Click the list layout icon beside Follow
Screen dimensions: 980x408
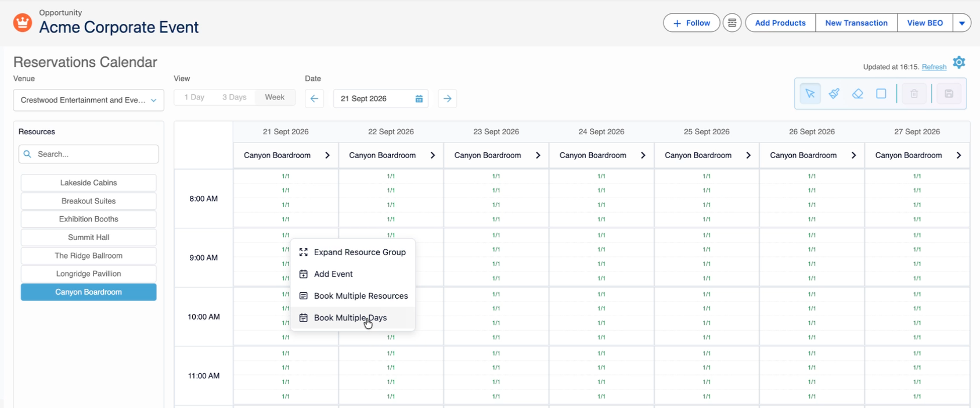coord(732,23)
